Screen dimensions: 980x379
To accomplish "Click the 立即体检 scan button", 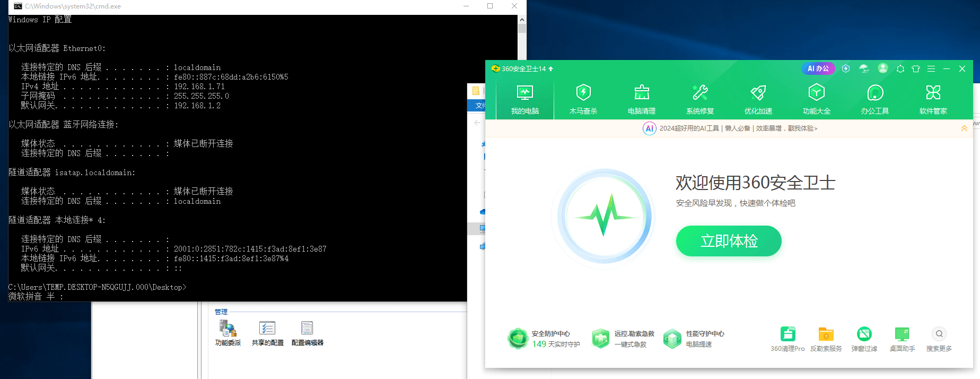I will [x=729, y=241].
